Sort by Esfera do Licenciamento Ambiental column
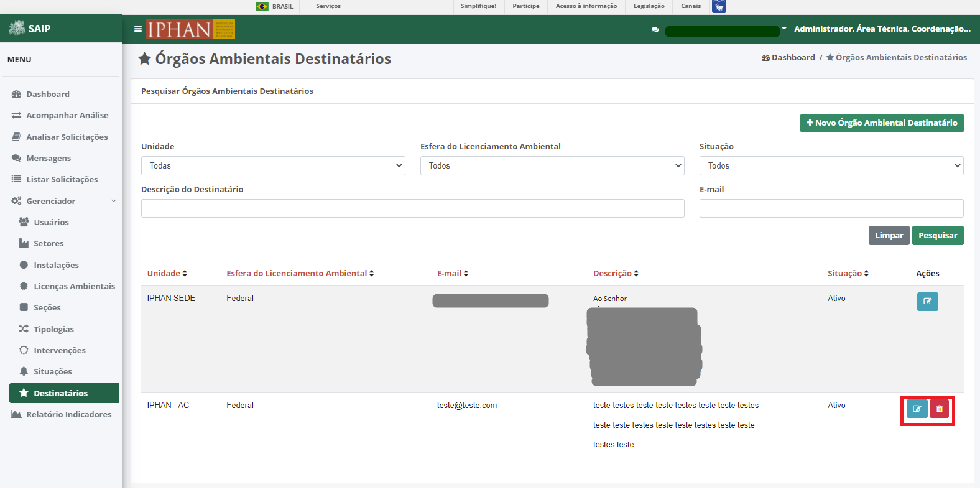The image size is (980, 492). [x=300, y=274]
